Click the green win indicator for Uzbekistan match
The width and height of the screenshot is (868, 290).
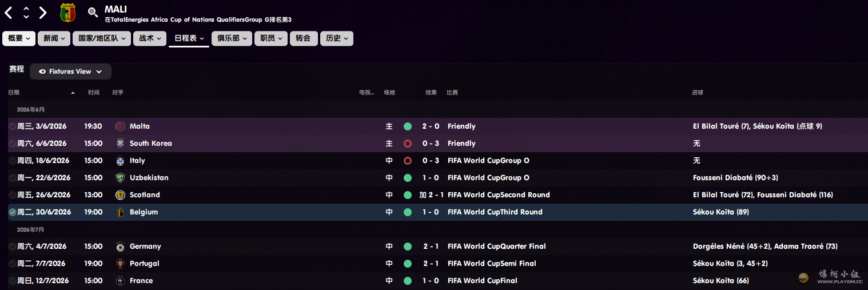click(x=408, y=178)
